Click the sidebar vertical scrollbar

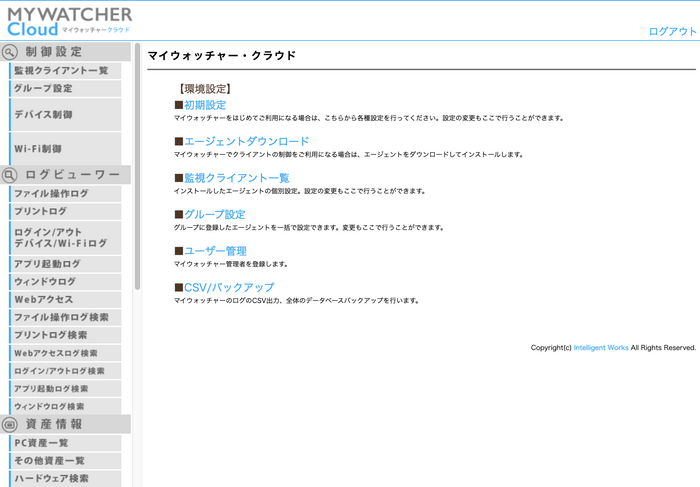[137, 160]
